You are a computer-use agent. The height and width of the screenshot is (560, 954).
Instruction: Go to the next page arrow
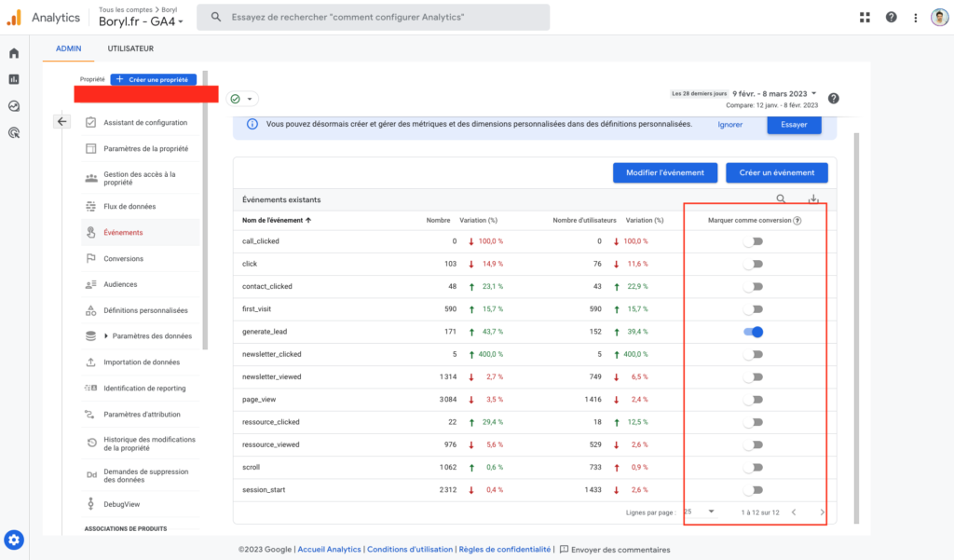[822, 512]
